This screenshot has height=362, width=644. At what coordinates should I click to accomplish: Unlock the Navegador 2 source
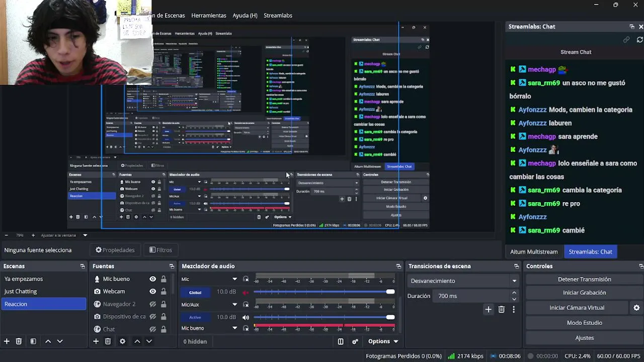tap(164, 304)
